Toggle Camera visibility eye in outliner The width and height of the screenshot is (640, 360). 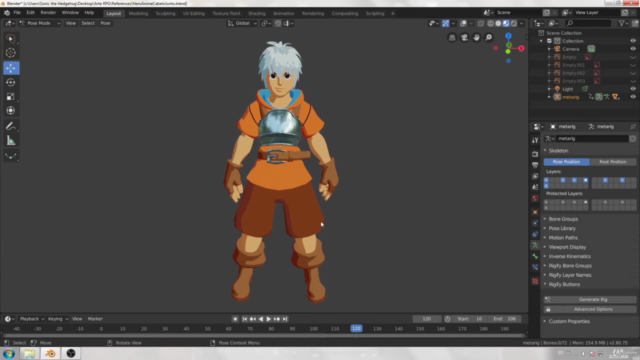click(x=633, y=49)
